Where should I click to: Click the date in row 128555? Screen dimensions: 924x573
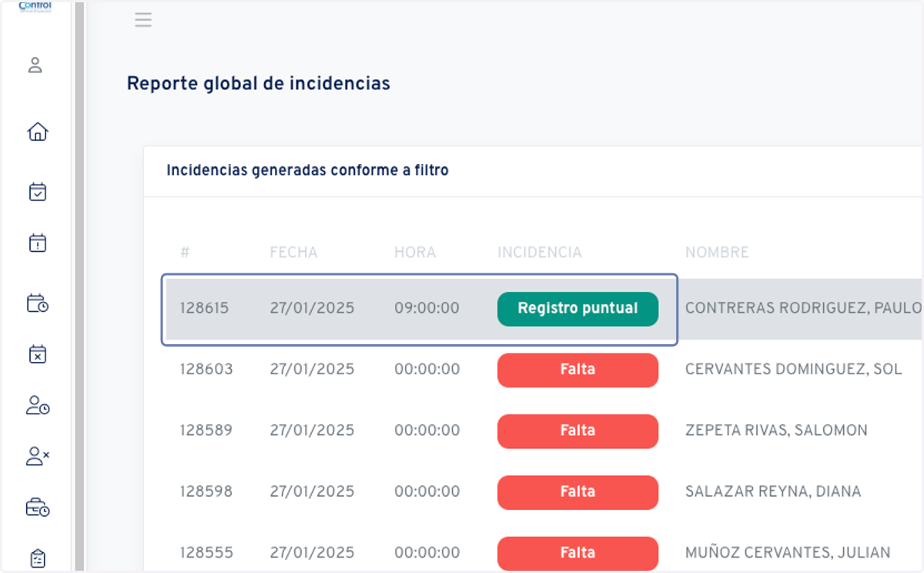coord(312,553)
